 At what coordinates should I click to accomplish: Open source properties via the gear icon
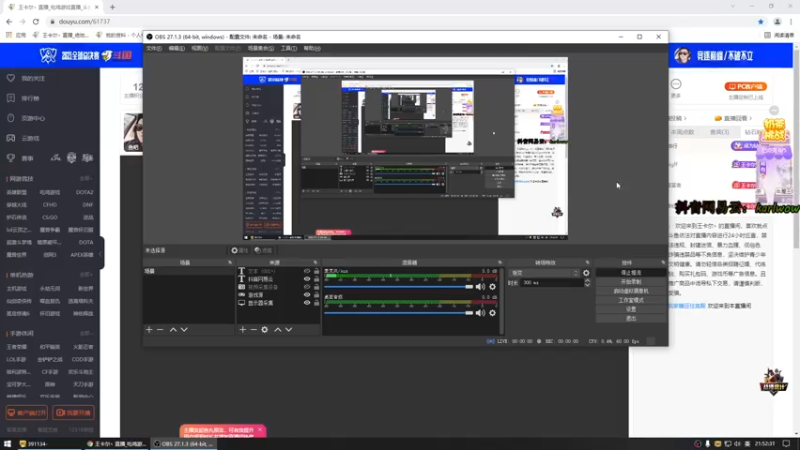coord(264,330)
